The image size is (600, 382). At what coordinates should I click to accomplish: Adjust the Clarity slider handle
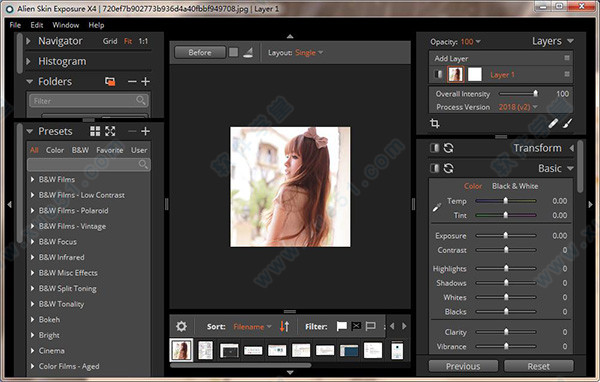point(506,331)
